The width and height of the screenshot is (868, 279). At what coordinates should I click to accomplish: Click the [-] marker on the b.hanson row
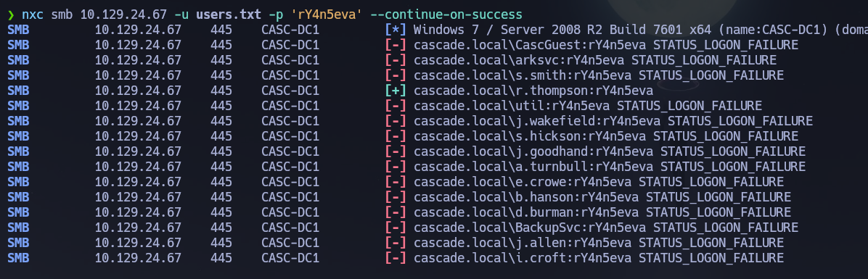click(396, 197)
